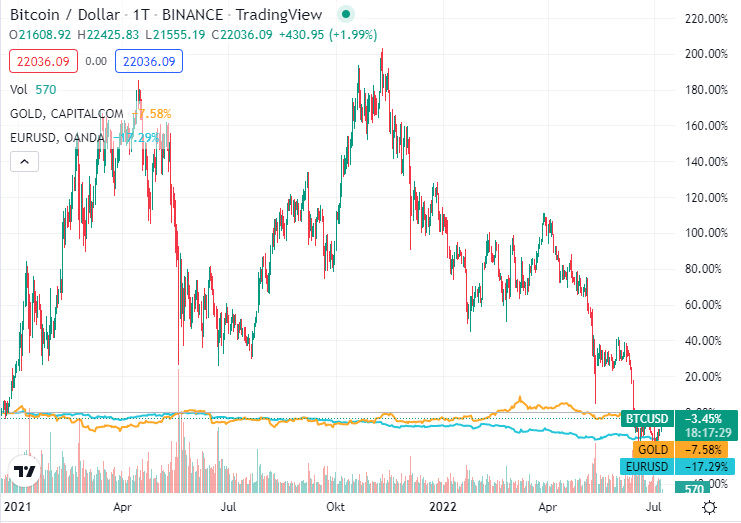Select the EURUSD, OANDA legend entry
741x523 pixels.
57,137
